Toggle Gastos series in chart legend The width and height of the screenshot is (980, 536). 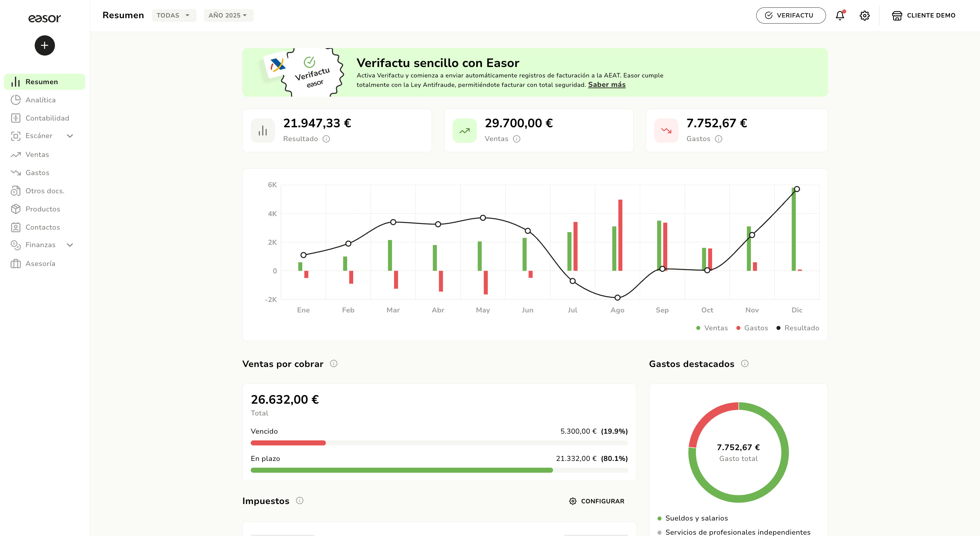click(752, 328)
